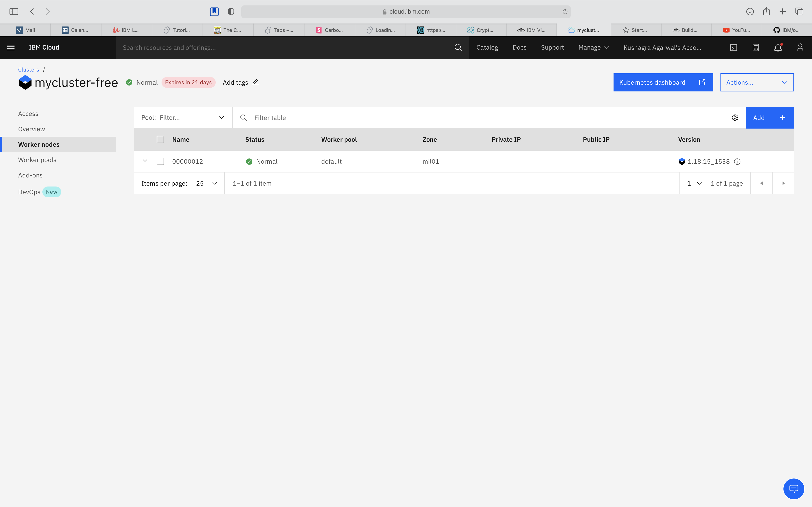Click the search magnifier icon in header
This screenshot has width=812, height=507.
point(458,48)
